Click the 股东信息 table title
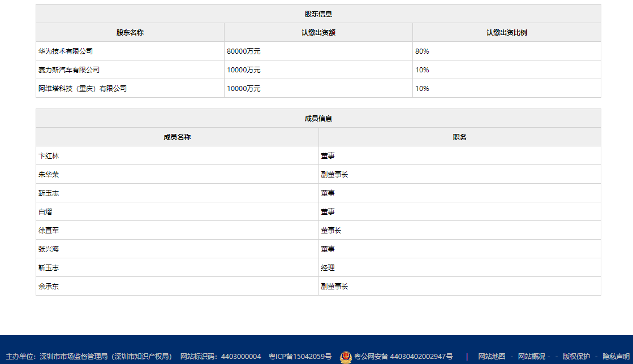 [318, 14]
